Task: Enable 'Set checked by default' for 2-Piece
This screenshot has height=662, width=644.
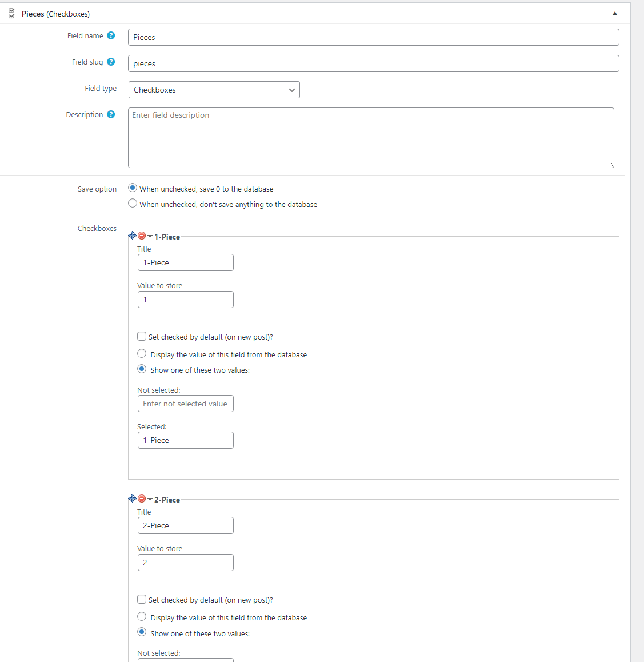Action: click(x=142, y=600)
